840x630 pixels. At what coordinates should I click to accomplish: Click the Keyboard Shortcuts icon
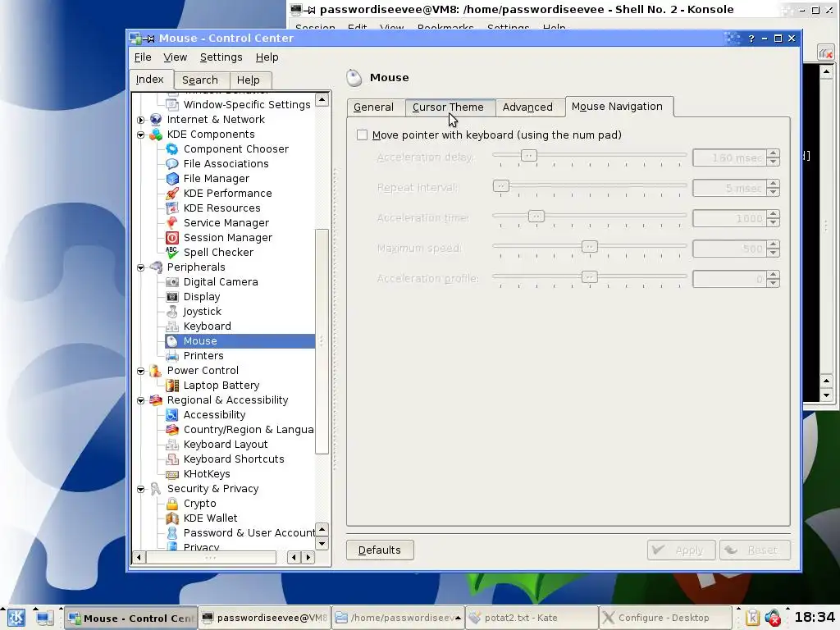tap(172, 459)
